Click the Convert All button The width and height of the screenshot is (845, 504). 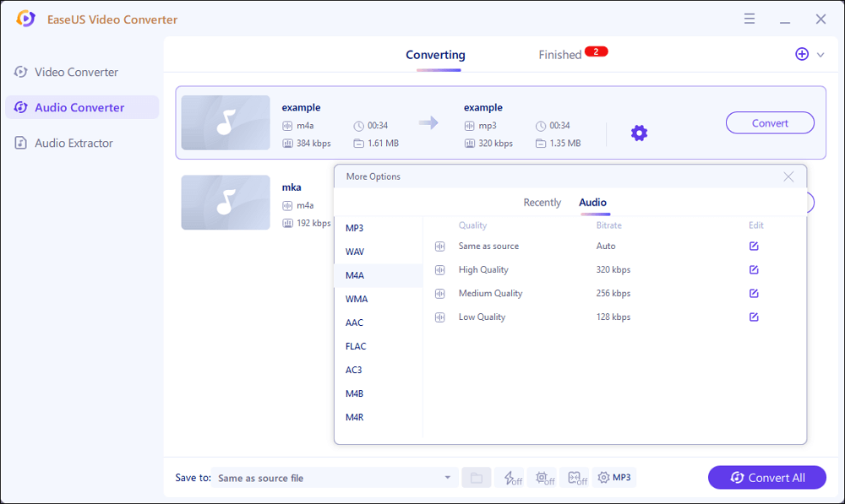point(767,478)
